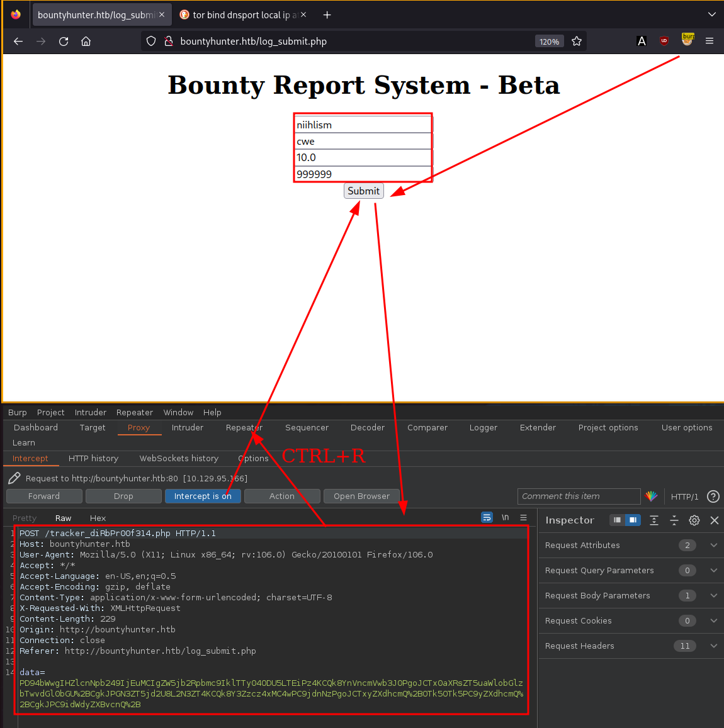Close the tor bind dnsport tab
Image resolution: width=724 pixels, height=728 pixels.
303,15
